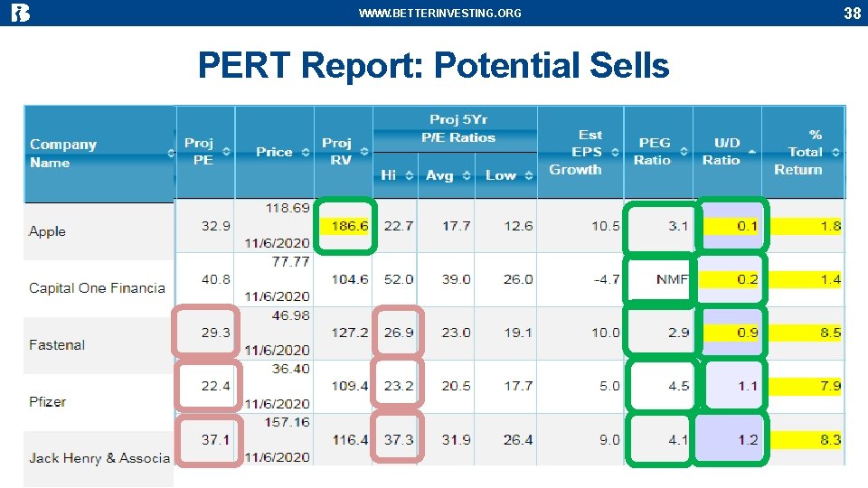Click Pfizer's PEG Ratio value 4.5

[678, 386]
